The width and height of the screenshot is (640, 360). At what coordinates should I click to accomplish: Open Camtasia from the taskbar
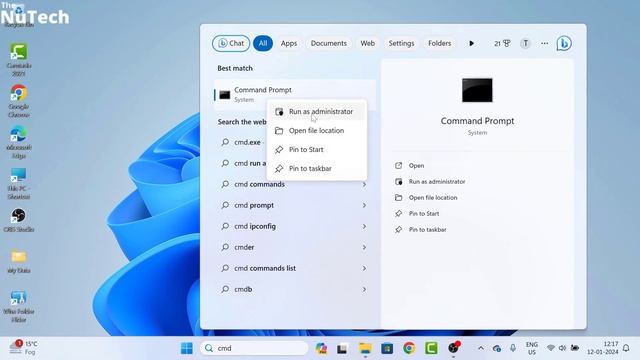(431, 348)
